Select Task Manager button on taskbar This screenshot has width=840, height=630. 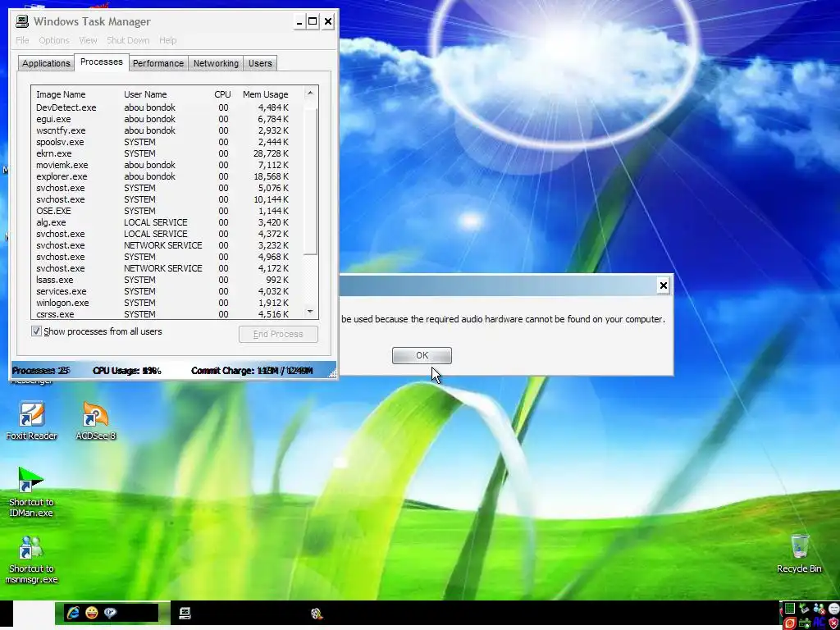[185, 613]
